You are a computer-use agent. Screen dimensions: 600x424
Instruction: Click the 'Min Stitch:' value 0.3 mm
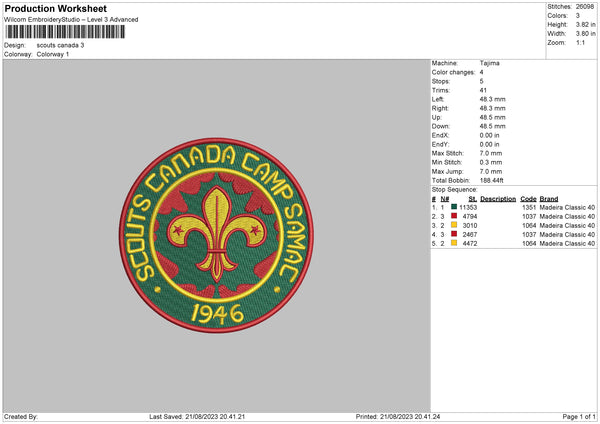tap(491, 162)
